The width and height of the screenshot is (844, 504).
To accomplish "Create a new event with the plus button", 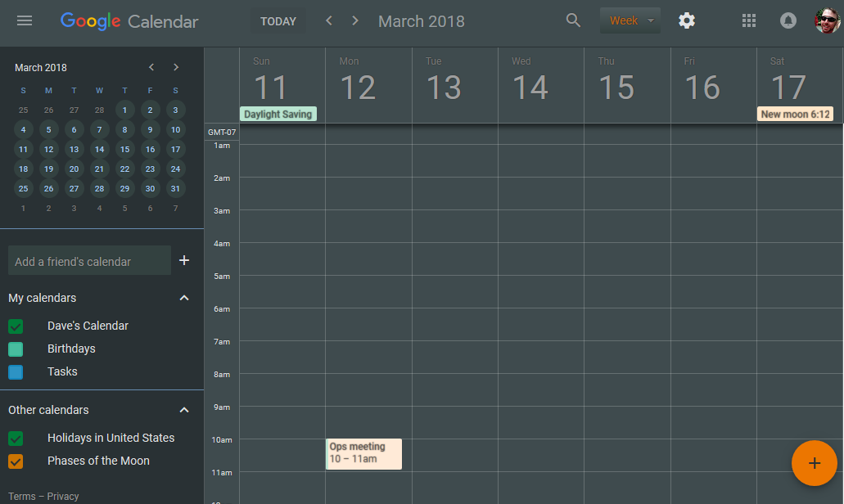I will [x=814, y=463].
